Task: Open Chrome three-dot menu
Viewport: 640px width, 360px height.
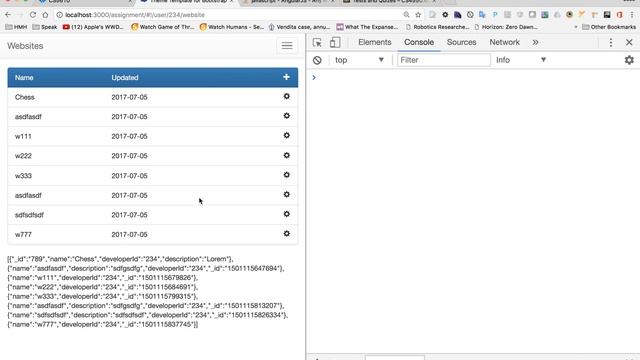Action: pos(632,15)
